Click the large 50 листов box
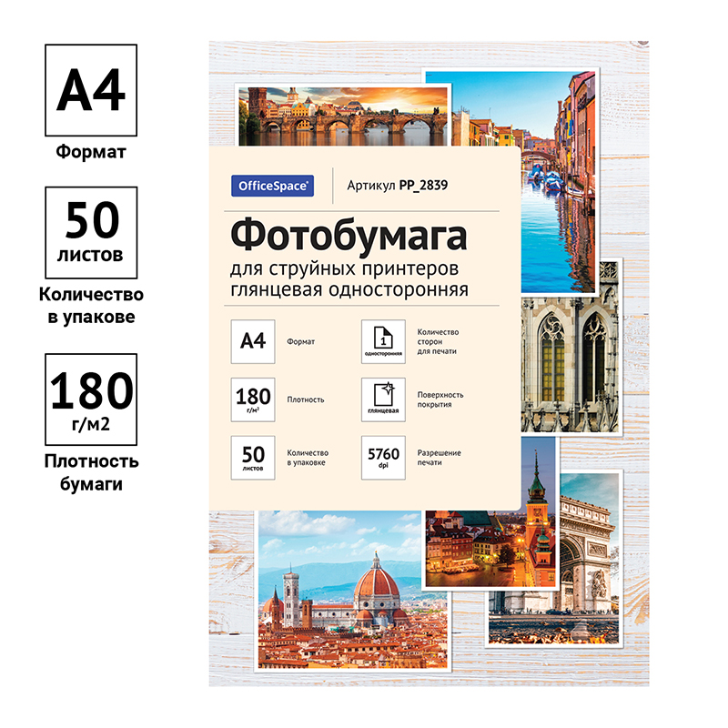Image resolution: width=728 pixels, height=728 pixels. (90, 233)
